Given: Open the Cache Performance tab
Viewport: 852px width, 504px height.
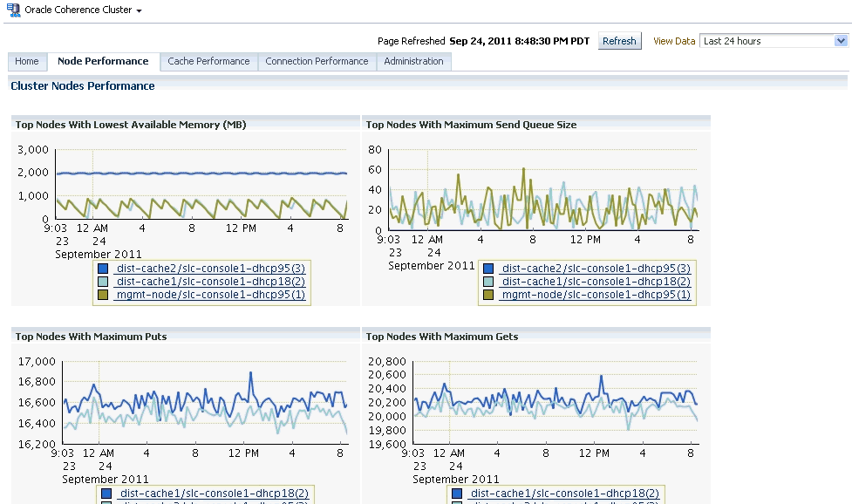Looking at the screenshot, I should (208, 61).
